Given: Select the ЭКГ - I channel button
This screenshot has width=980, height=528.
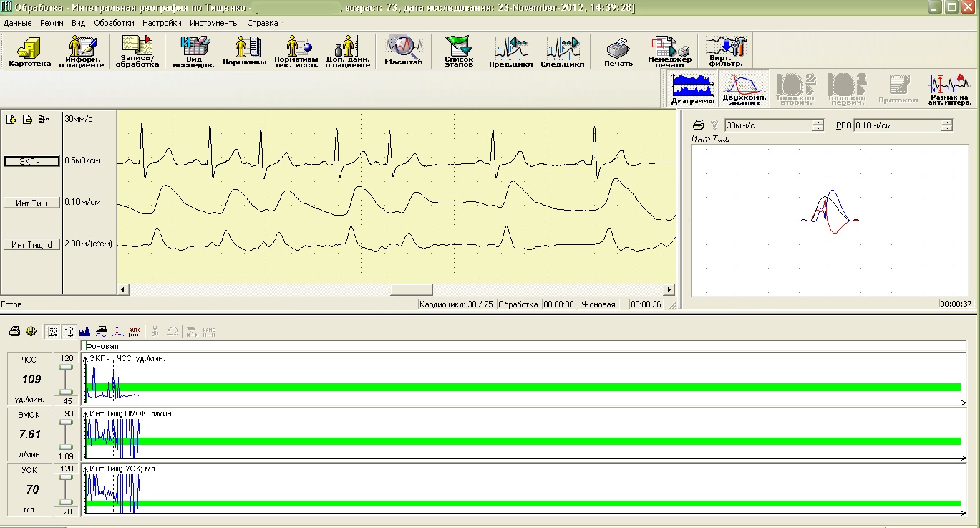Looking at the screenshot, I should (32, 161).
